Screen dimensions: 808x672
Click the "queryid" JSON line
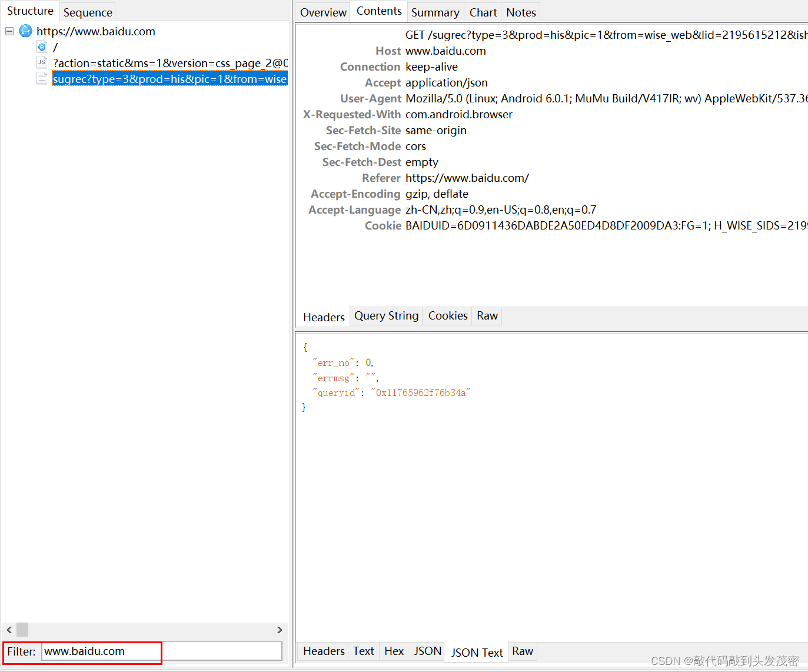391,392
